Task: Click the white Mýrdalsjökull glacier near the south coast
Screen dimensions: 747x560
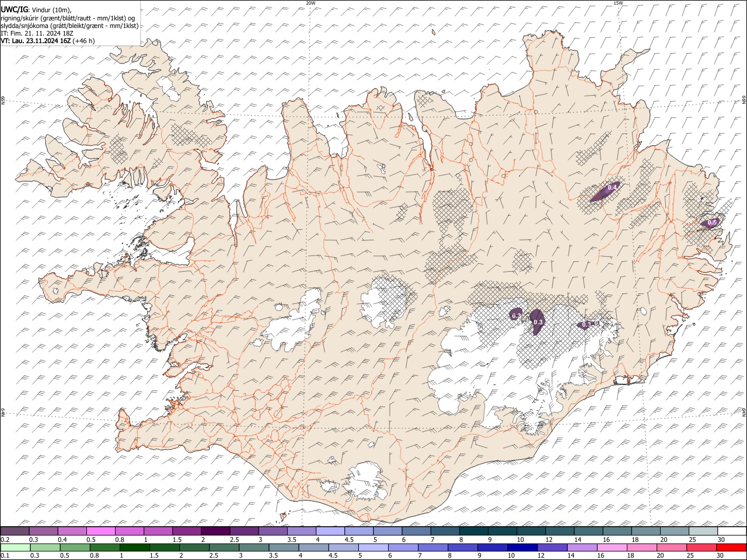Action: (365, 481)
